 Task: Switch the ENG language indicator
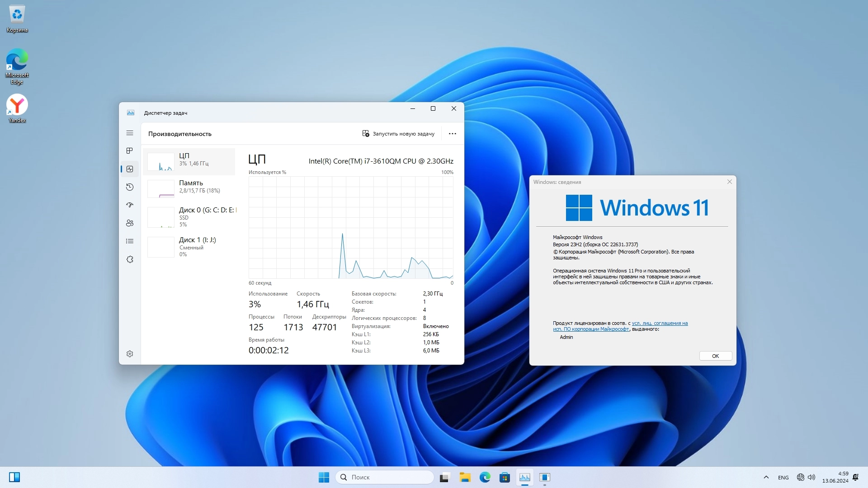tap(783, 478)
